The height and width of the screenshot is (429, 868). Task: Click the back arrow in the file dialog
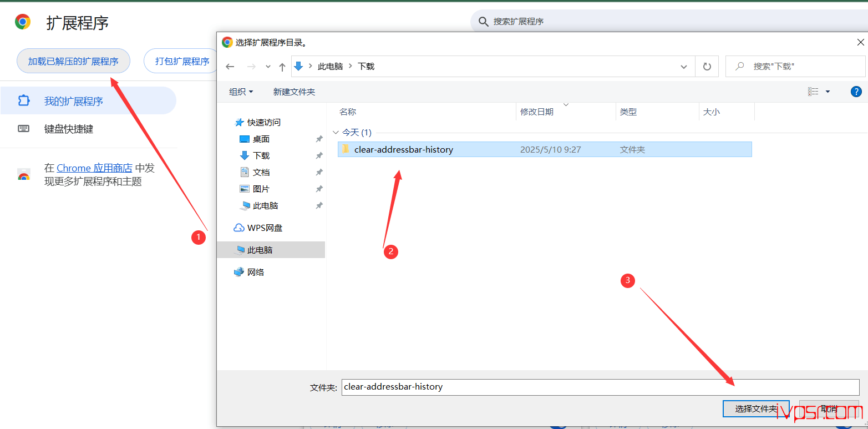pos(230,67)
